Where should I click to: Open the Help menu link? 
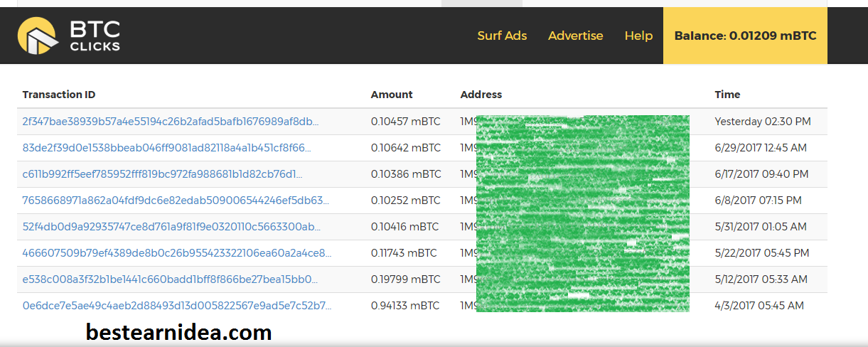pos(638,36)
